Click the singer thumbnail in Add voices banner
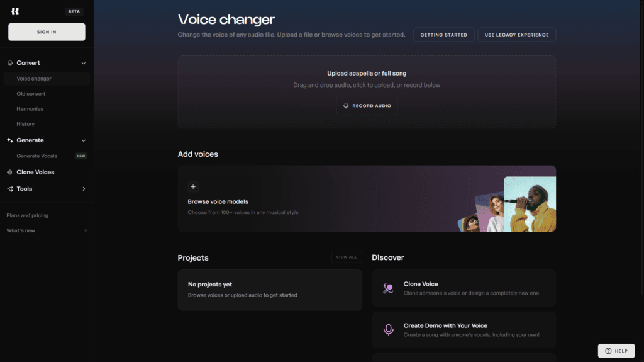Viewport: 644px width, 362px height. coord(530,204)
